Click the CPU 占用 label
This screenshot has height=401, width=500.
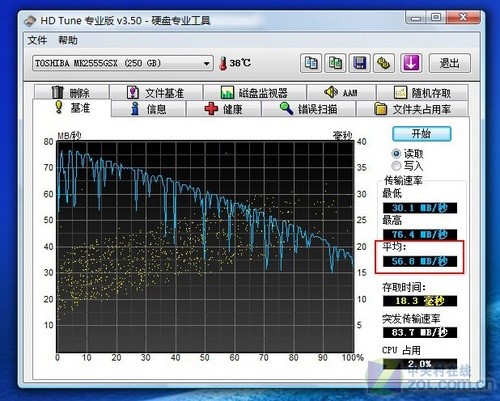401,350
